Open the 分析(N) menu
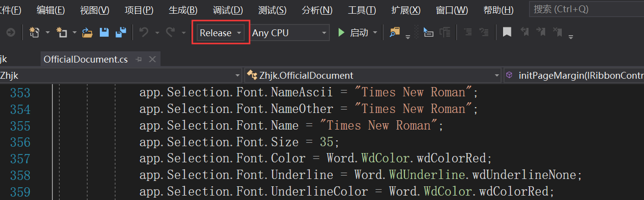The image size is (644, 200). pos(317,10)
